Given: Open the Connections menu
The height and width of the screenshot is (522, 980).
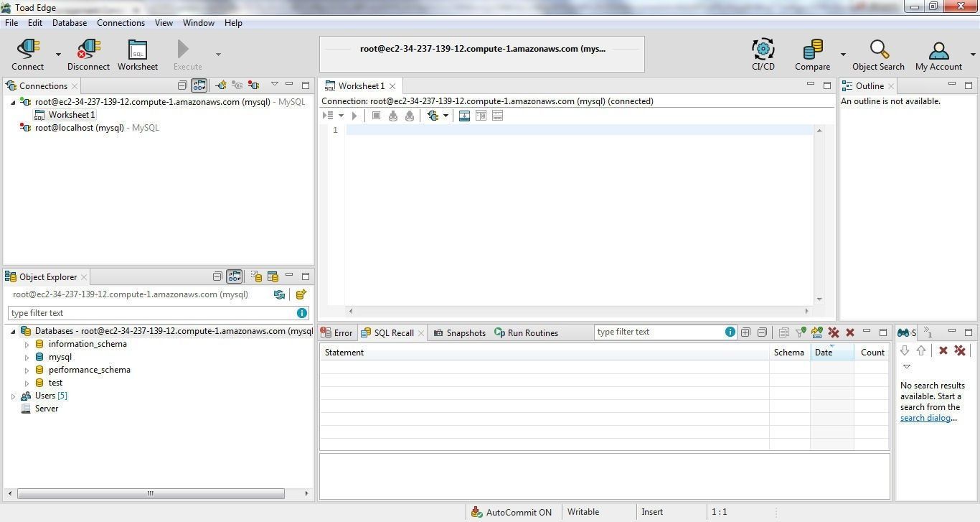Looking at the screenshot, I should (121, 23).
